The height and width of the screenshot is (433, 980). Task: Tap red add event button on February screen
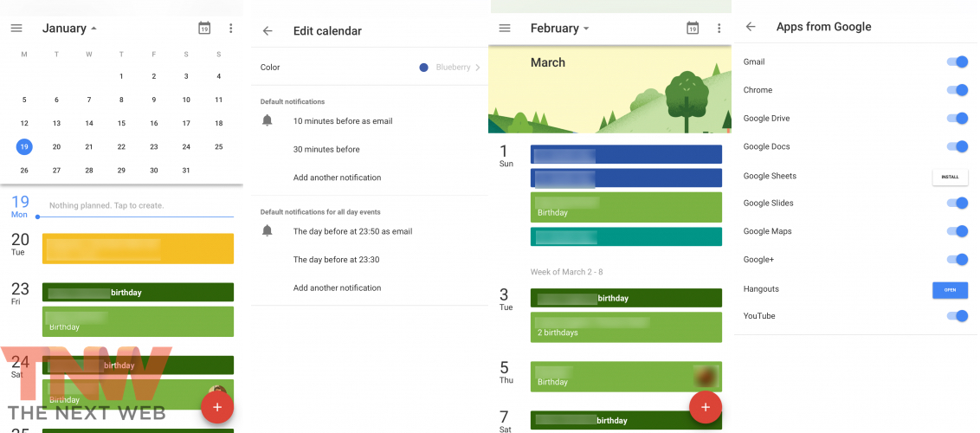pyautogui.click(x=706, y=407)
